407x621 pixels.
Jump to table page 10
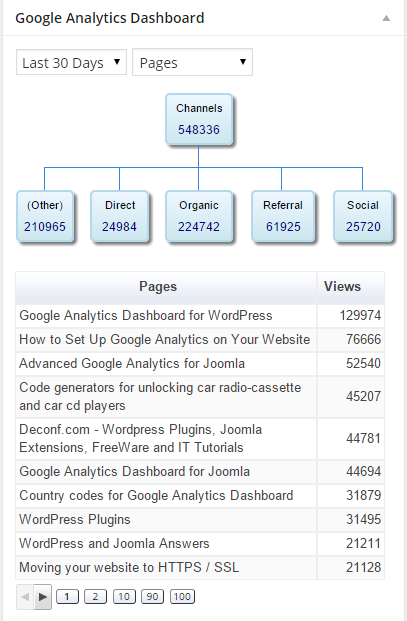coord(124,596)
